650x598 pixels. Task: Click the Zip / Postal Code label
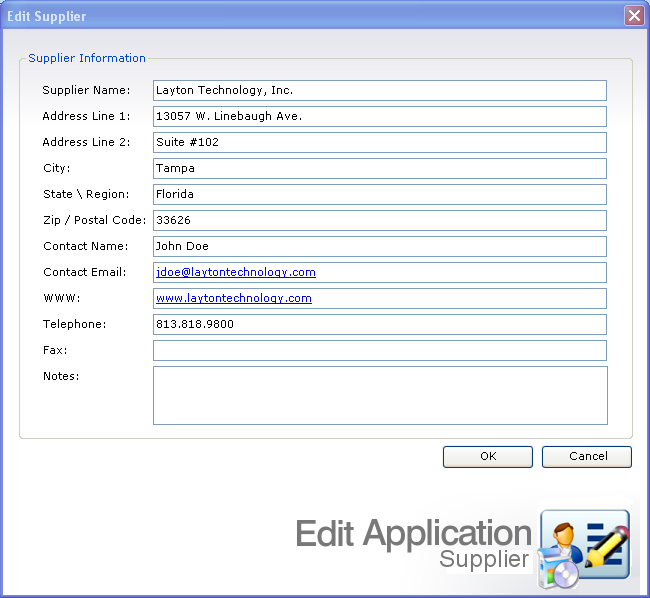point(95,220)
